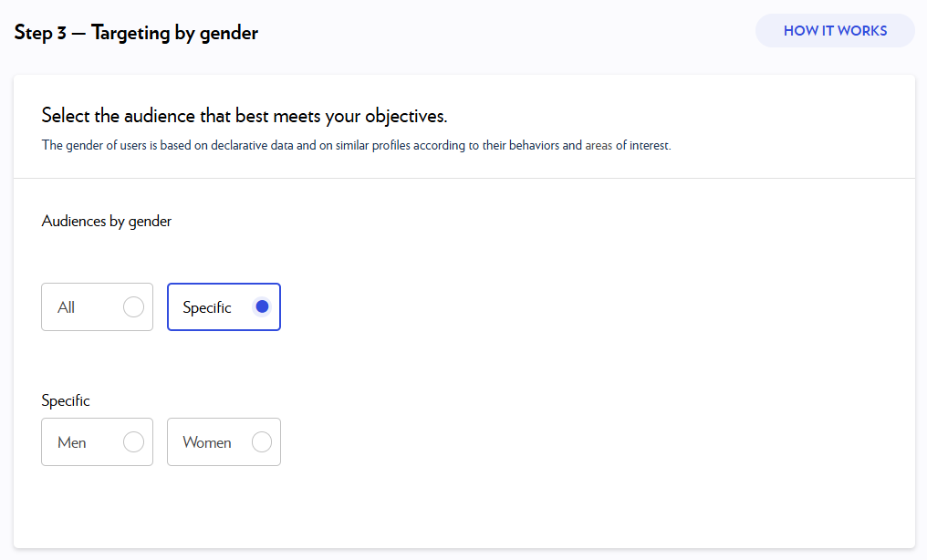Open the "HOW IT WORKS" panel
Image resolution: width=927 pixels, height=560 pixels.
[834, 30]
